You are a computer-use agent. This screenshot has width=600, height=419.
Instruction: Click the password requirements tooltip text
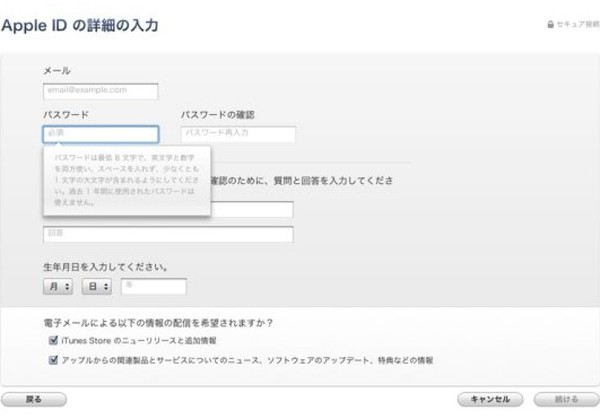click(x=127, y=180)
